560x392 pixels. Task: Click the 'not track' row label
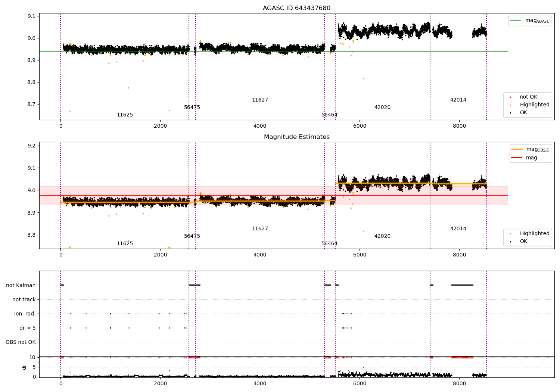click(x=24, y=300)
